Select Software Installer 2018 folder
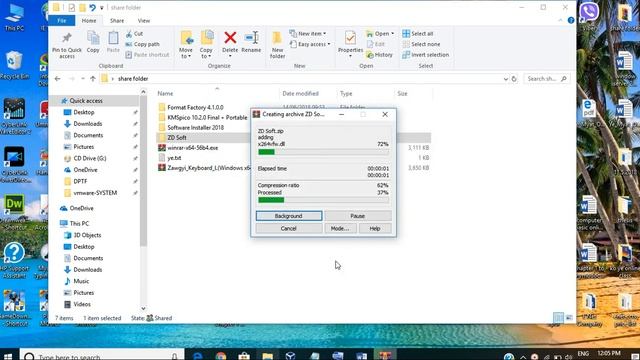Viewport: 640px width, 360px height. point(195,127)
